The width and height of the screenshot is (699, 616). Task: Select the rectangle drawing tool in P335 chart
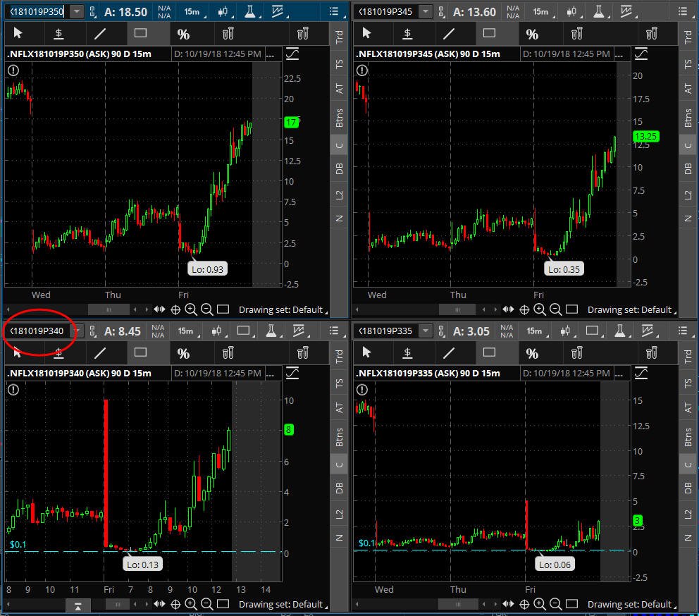point(489,352)
